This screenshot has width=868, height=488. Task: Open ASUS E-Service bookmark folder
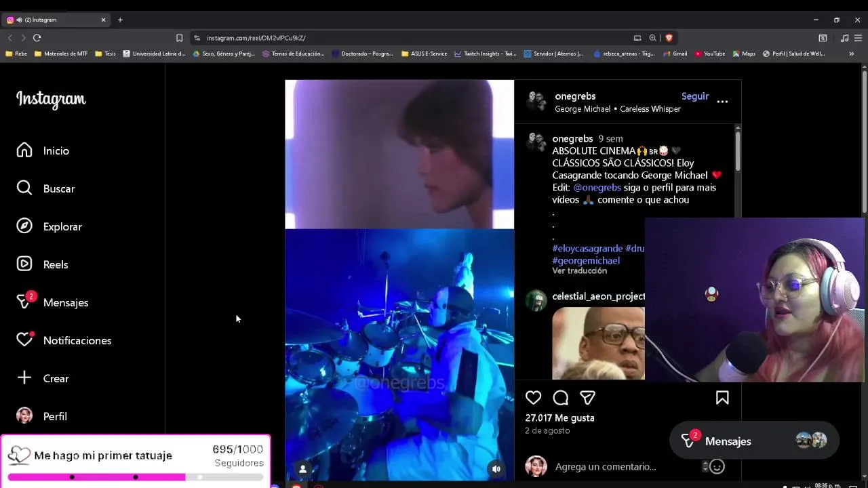(x=425, y=54)
